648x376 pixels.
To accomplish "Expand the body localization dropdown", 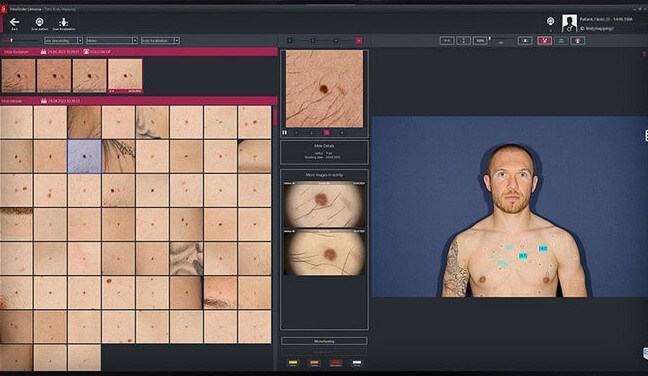I will point(160,40).
